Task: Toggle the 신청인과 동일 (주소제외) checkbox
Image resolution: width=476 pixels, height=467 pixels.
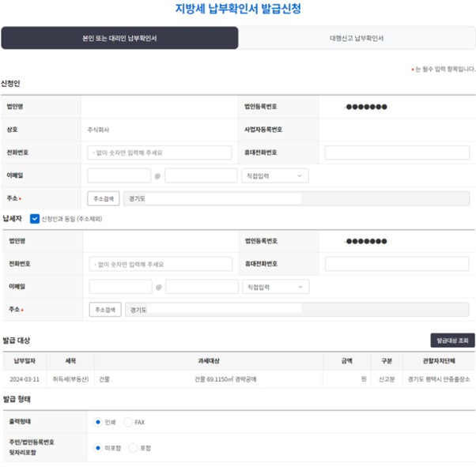Action: [x=35, y=219]
